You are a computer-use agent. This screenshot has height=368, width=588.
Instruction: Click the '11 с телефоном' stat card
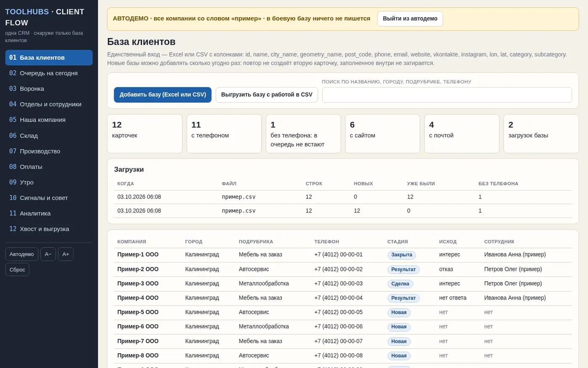coord(224,134)
